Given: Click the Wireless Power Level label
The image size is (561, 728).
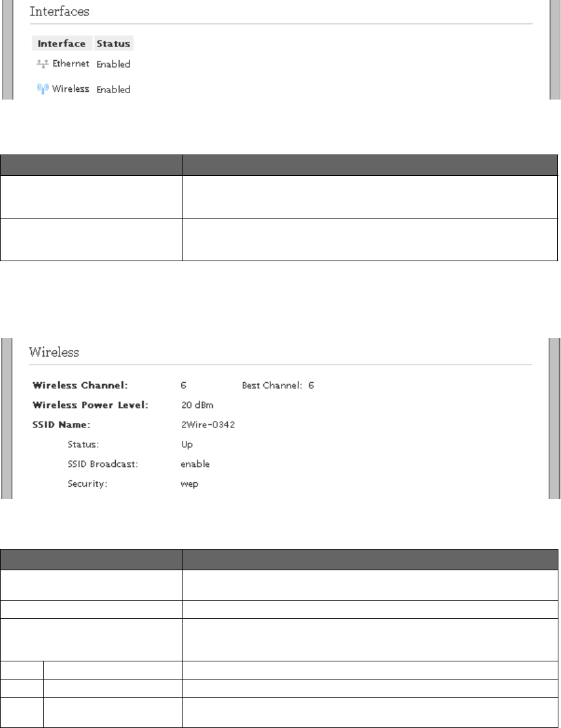Looking at the screenshot, I should pyautogui.click(x=91, y=405).
